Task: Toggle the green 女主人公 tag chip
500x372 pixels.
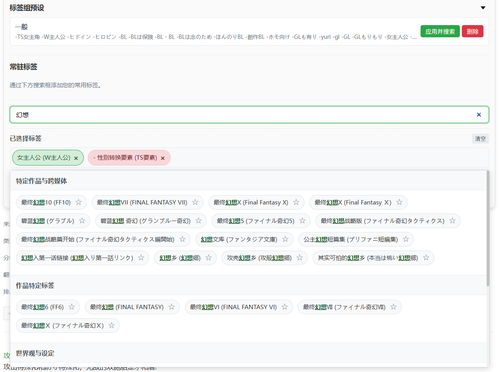Action: point(44,158)
